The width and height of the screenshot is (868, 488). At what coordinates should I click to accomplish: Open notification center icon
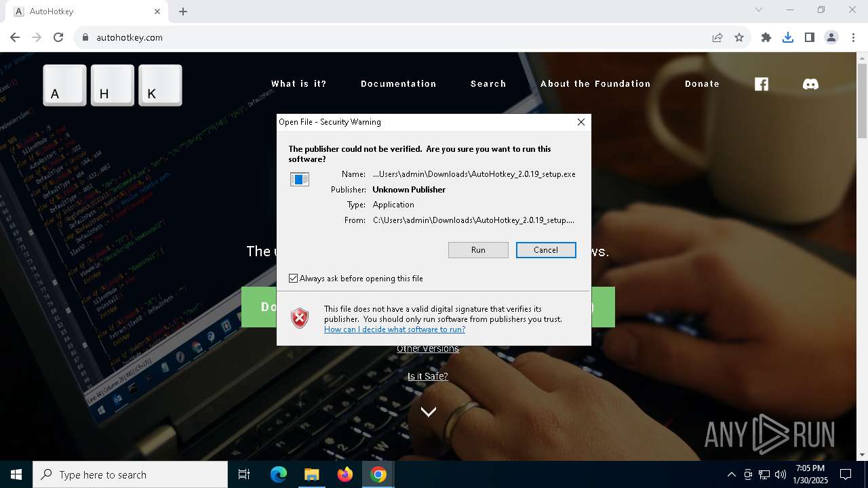coord(846,474)
